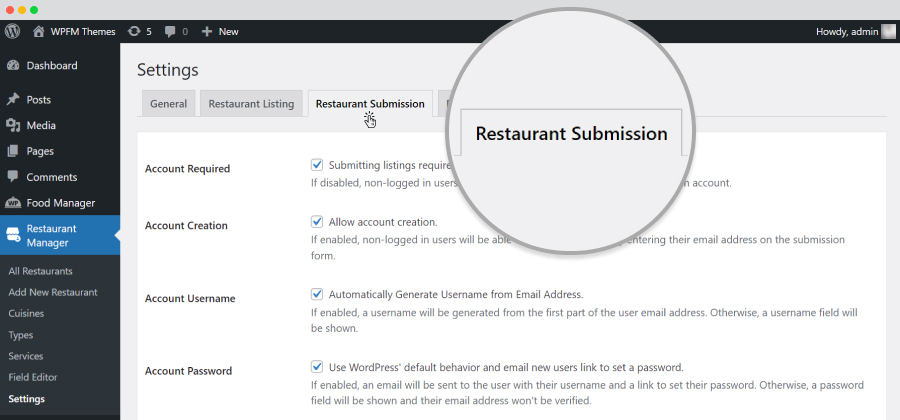Open comments bubble icon in admin bar
Image resolution: width=900 pixels, height=420 pixels.
pyautogui.click(x=170, y=32)
